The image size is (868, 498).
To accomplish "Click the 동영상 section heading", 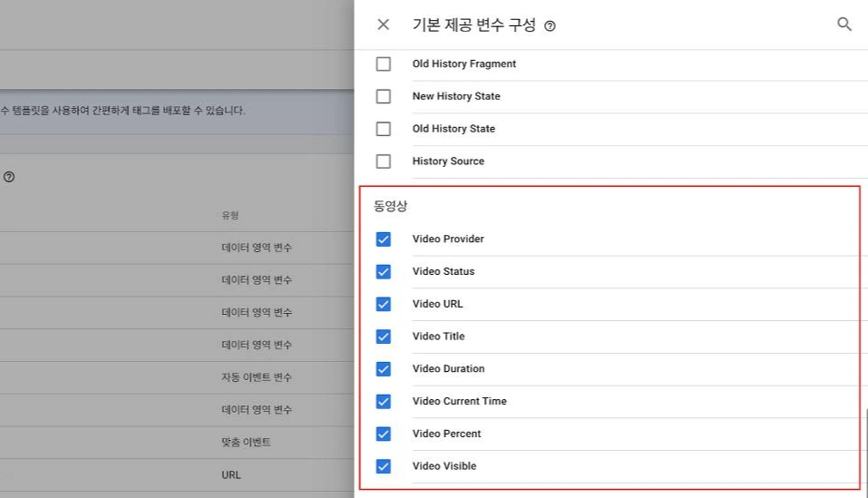I will tap(390, 206).
